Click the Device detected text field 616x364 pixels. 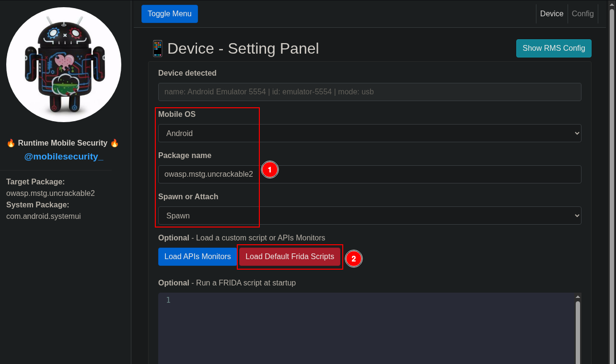[x=369, y=92]
